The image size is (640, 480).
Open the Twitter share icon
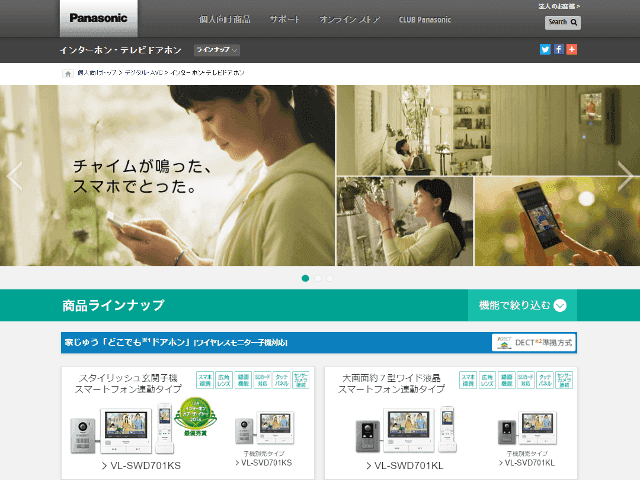coord(545,49)
